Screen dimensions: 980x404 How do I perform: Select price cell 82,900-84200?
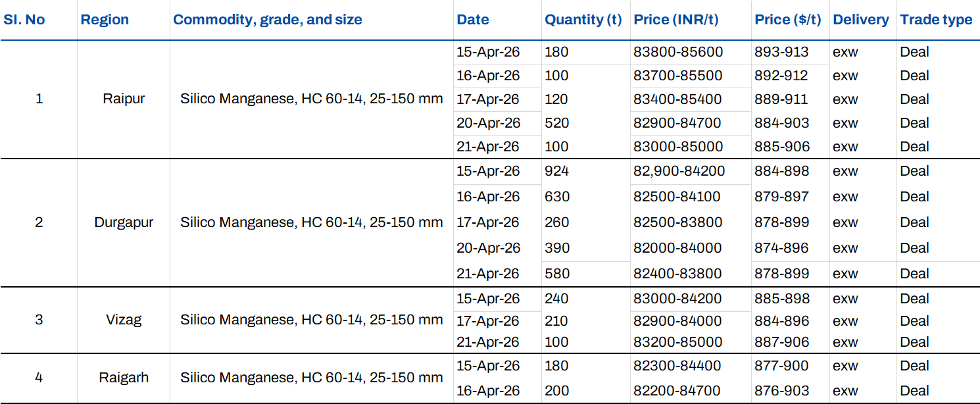coord(679,171)
